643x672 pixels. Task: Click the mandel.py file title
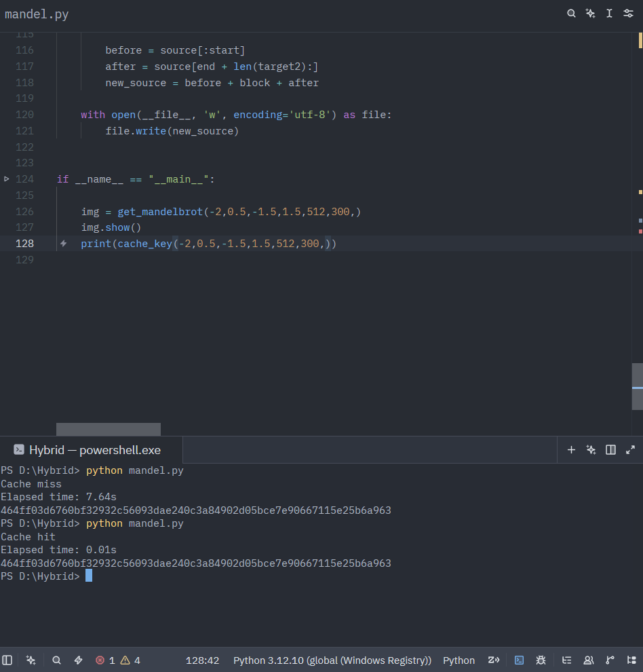(x=37, y=14)
